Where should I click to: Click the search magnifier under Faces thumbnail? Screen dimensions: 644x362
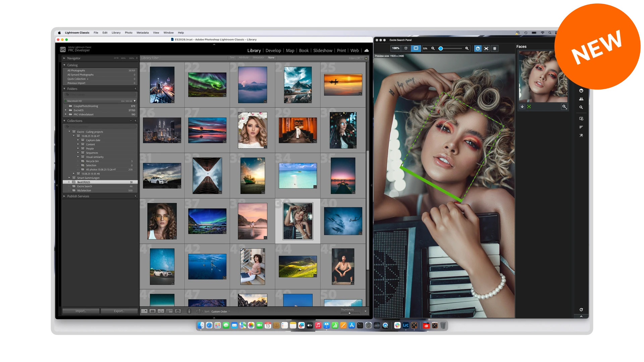click(x=564, y=107)
